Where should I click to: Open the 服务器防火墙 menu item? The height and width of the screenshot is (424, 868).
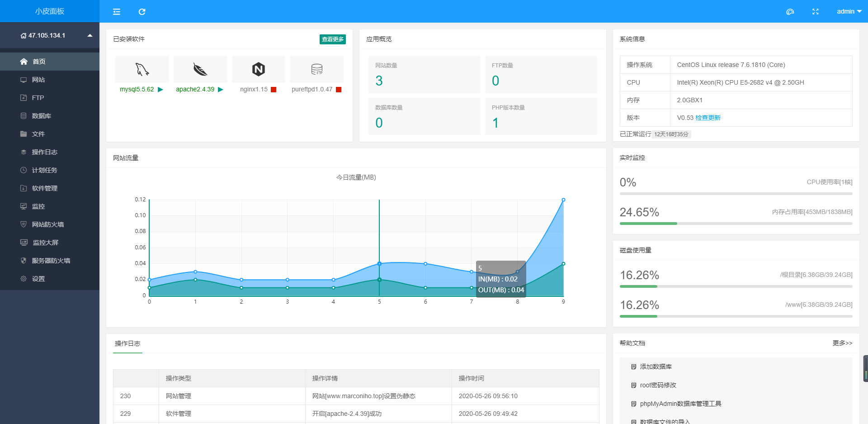[50, 261]
